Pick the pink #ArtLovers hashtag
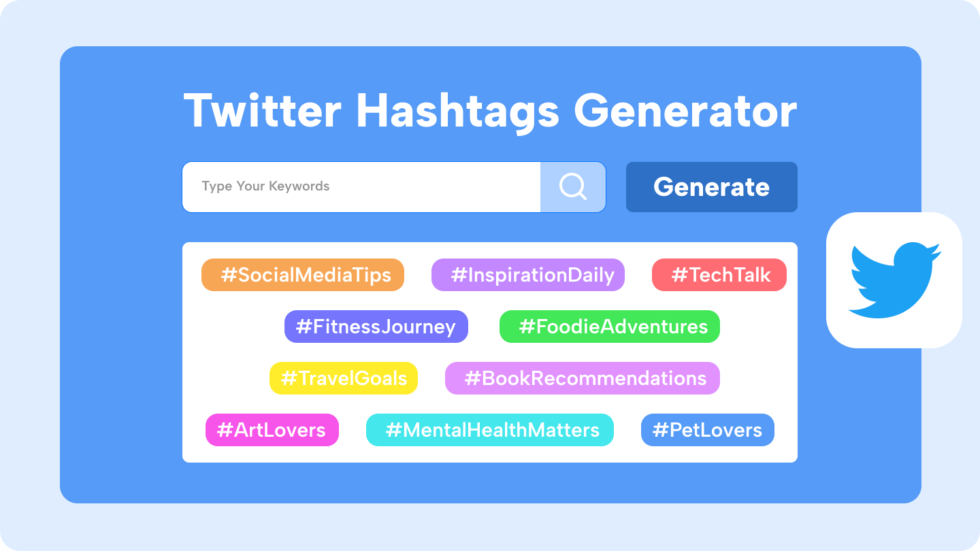Screen dimensions: 980x551 (x=272, y=430)
